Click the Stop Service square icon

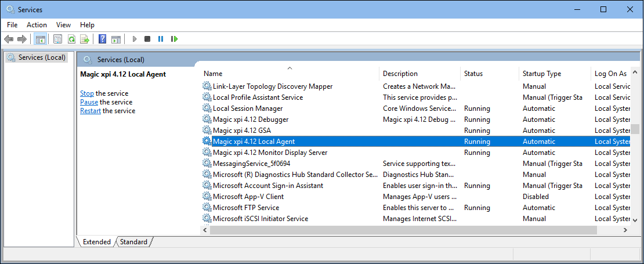(x=147, y=39)
